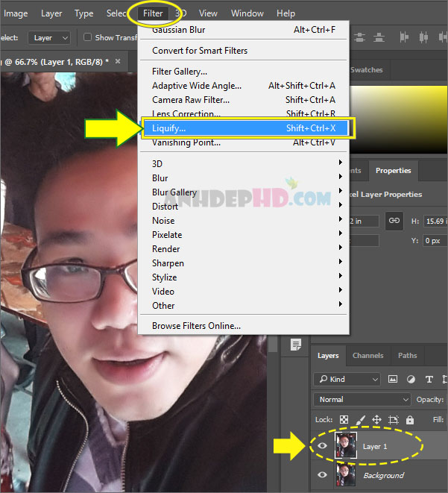Screen dimensions: 448x493
Task: Open the View menu
Action: click(208, 13)
